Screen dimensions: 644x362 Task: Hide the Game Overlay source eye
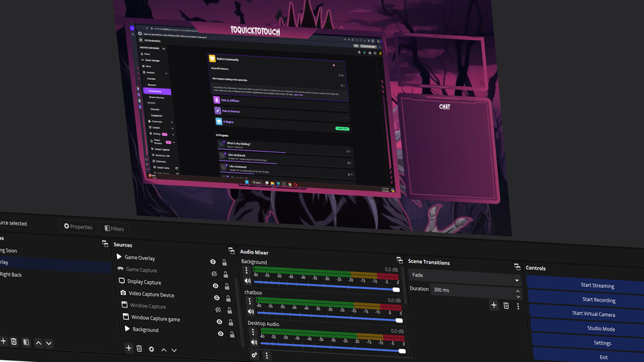click(213, 261)
